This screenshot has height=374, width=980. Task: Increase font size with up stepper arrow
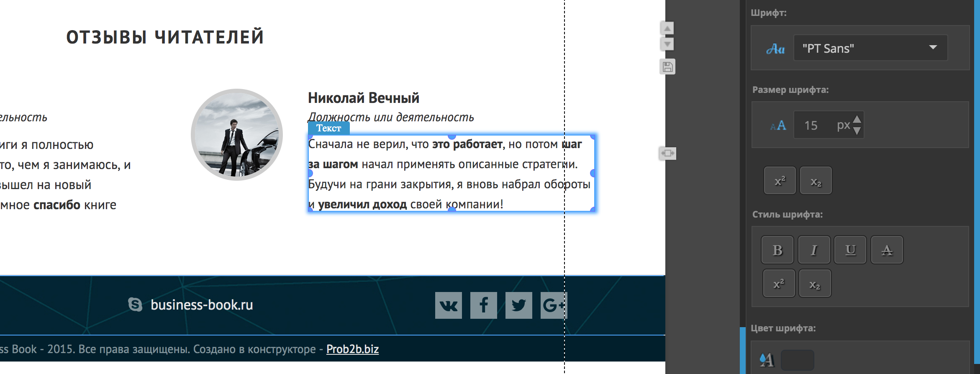tap(857, 120)
